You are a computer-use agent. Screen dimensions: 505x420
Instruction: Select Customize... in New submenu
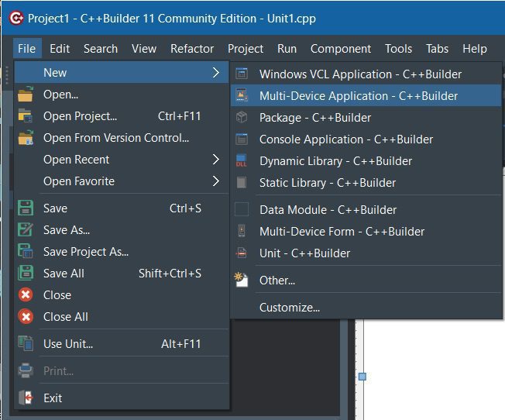[366, 307]
